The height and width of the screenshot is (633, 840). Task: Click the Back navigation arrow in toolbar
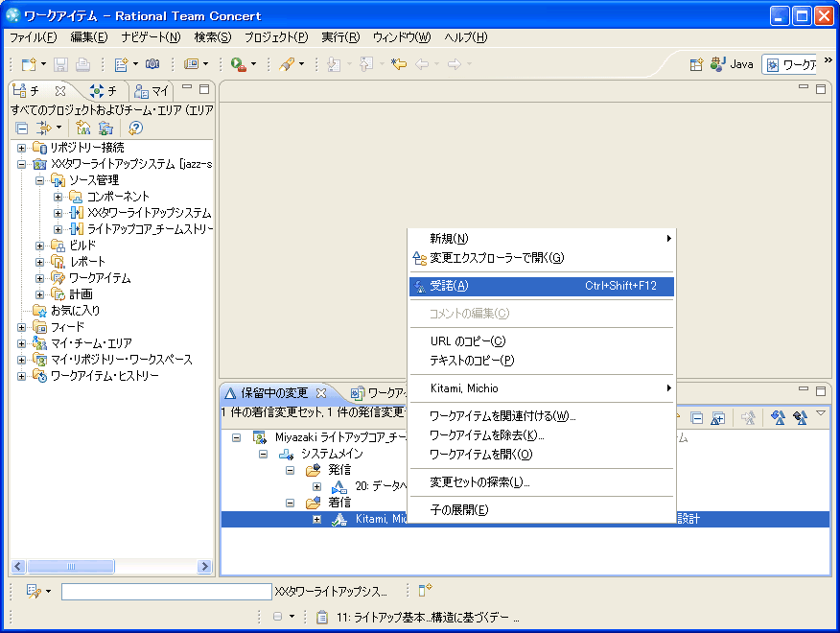(x=422, y=64)
